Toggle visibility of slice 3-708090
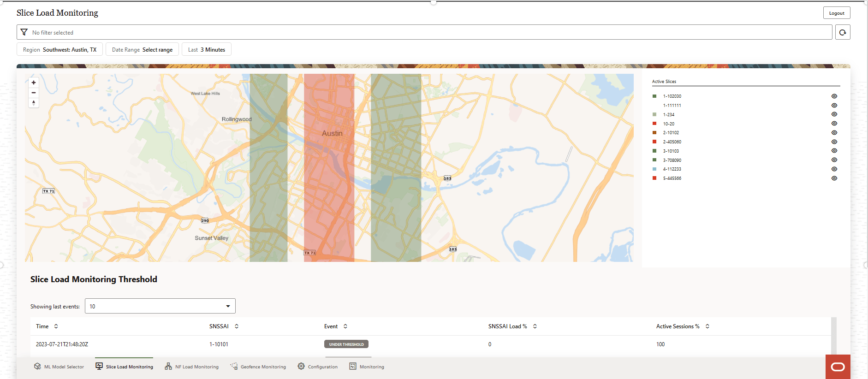This screenshot has width=868, height=379. coord(834,160)
